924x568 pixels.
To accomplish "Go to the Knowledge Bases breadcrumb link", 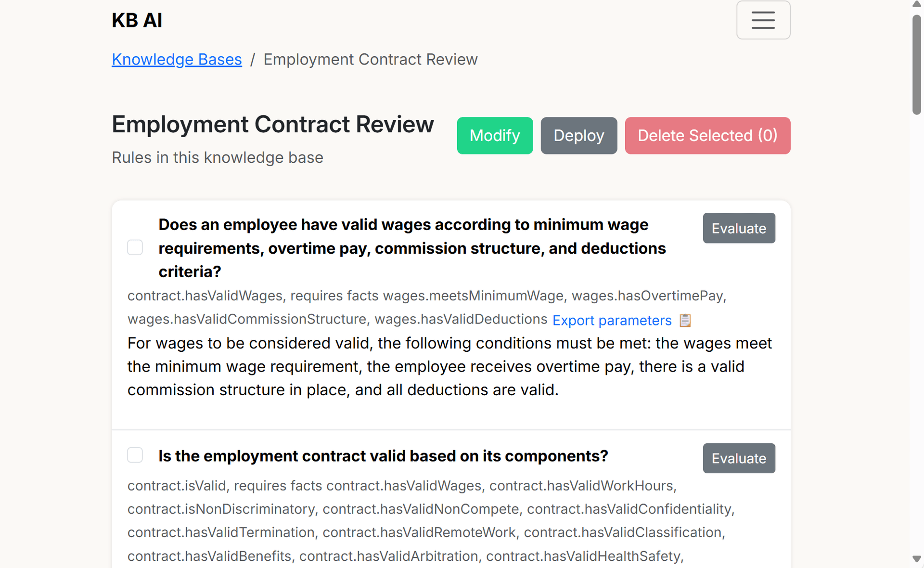I will [x=177, y=59].
